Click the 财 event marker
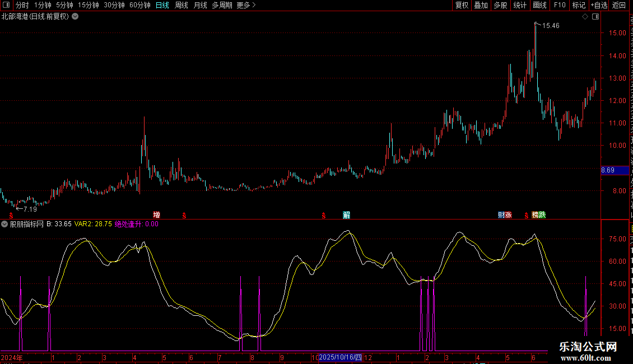633x364 pixels. pos(501,214)
